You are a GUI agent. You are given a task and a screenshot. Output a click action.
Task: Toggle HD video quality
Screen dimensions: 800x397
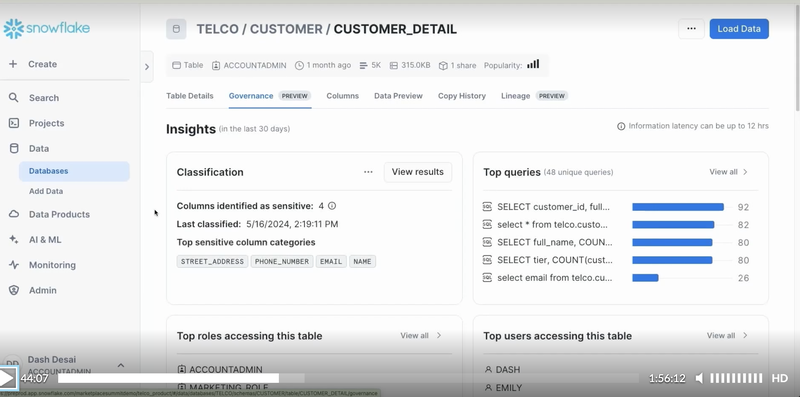point(780,378)
